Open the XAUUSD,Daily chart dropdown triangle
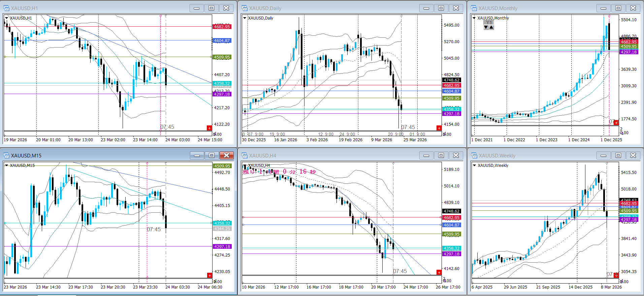Viewport: 644px width, 296px height. click(245, 18)
